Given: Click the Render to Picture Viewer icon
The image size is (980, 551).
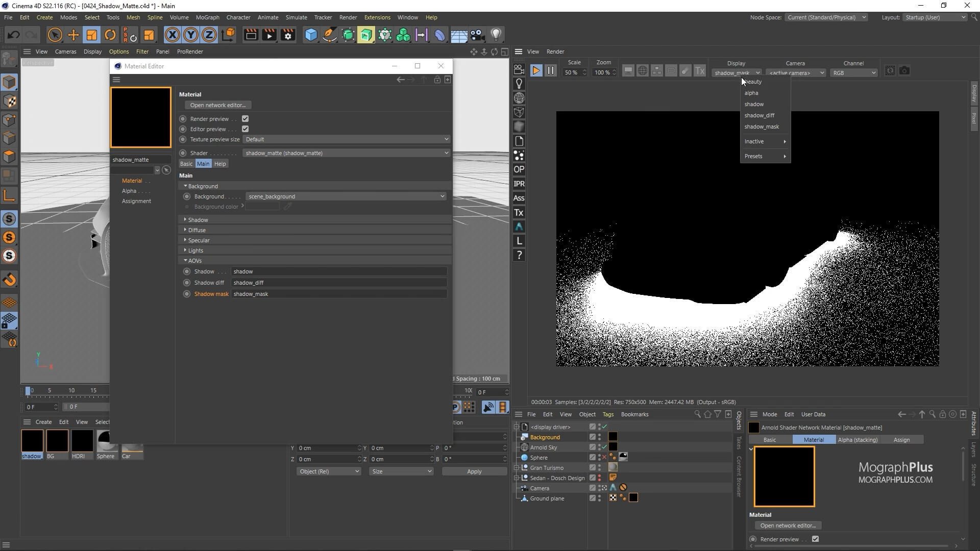Looking at the screenshot, I should (268, 35).
